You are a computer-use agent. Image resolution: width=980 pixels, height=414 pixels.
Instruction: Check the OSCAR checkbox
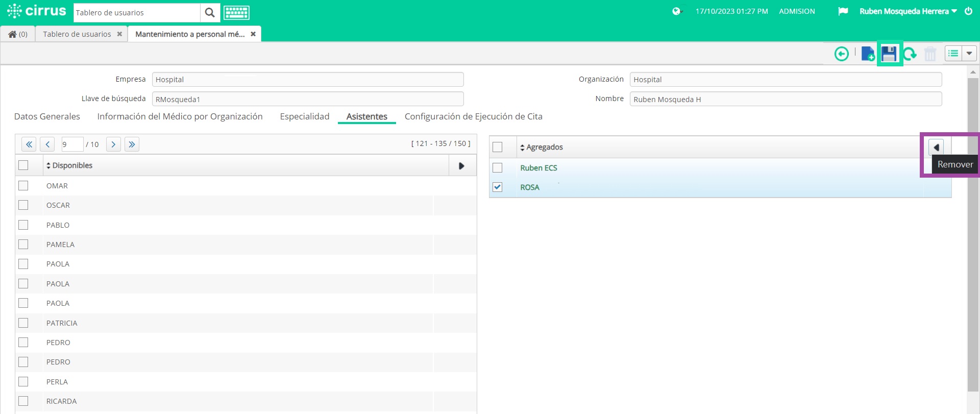click(23, 205)
